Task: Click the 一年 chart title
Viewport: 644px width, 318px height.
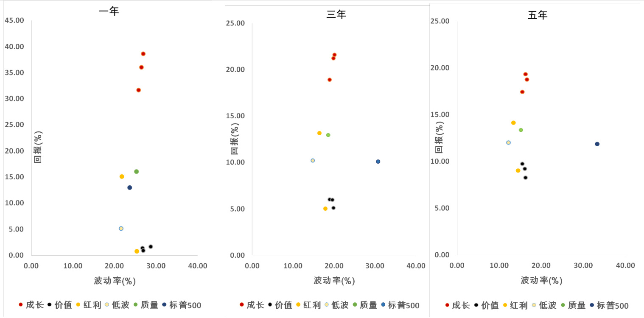Action: (109, 11)
